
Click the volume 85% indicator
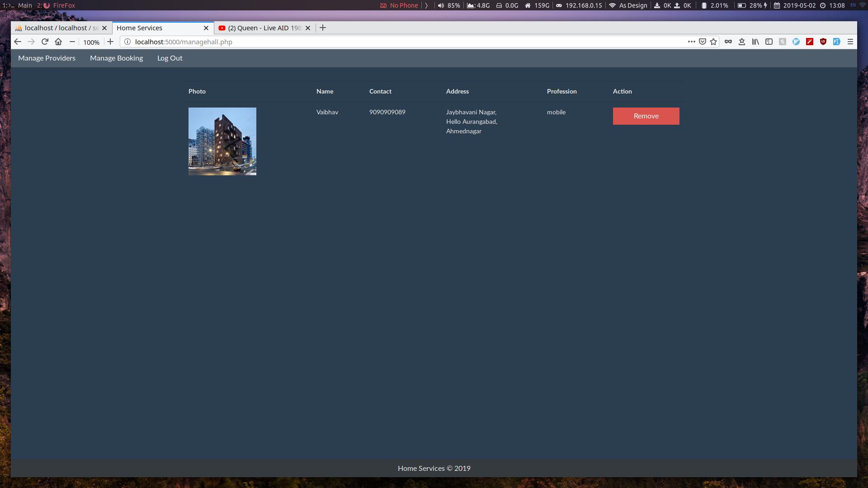click(449, 5)
